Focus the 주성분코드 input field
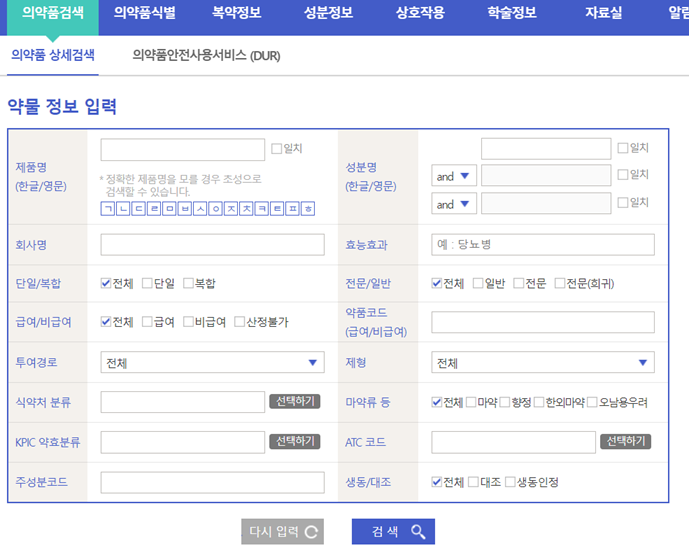 (x=213, y=482)
